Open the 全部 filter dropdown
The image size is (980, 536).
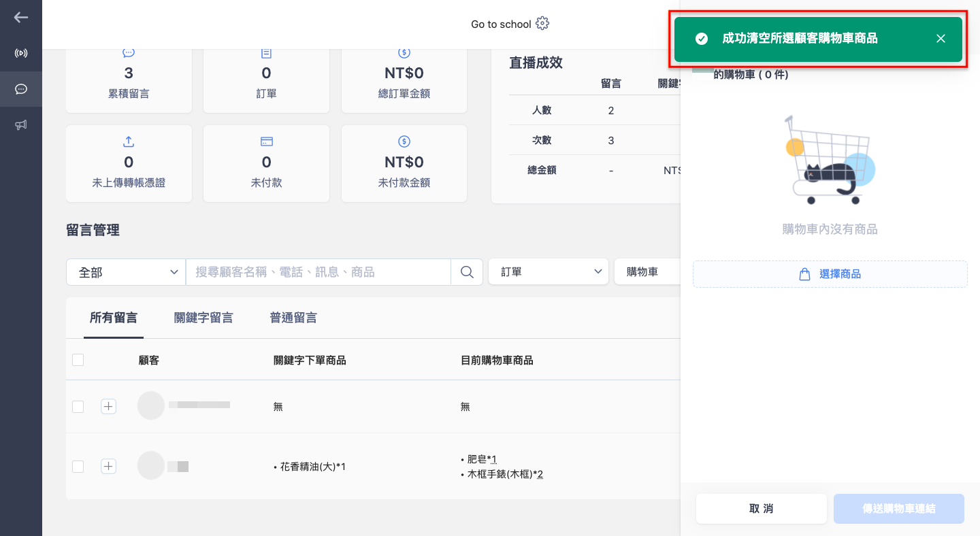[126, 272]
